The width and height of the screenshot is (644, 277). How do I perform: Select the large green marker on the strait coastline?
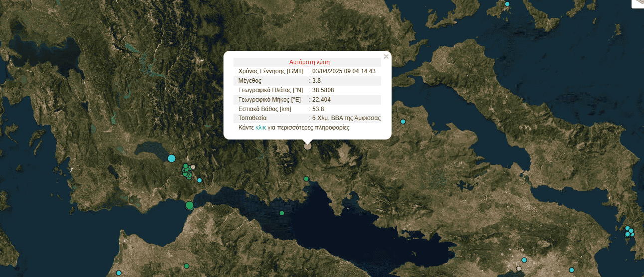[x=190, y=205]
